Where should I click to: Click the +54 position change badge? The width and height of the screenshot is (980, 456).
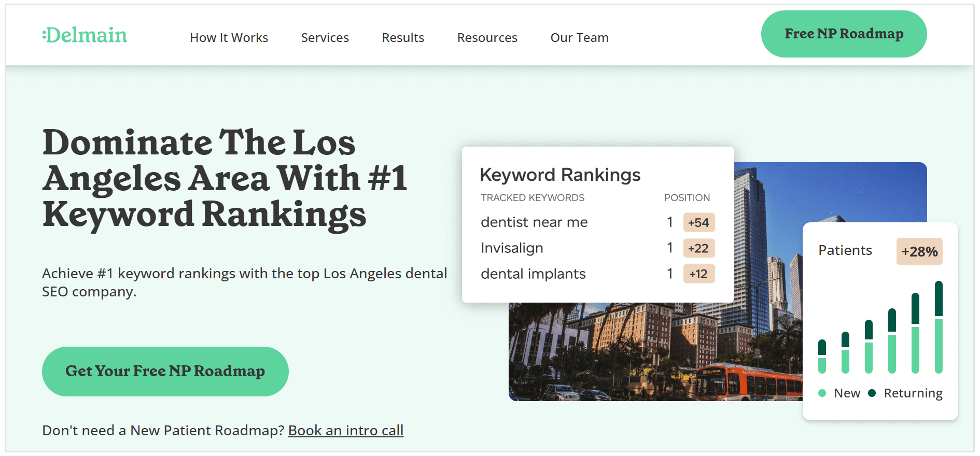click(699, 222)
